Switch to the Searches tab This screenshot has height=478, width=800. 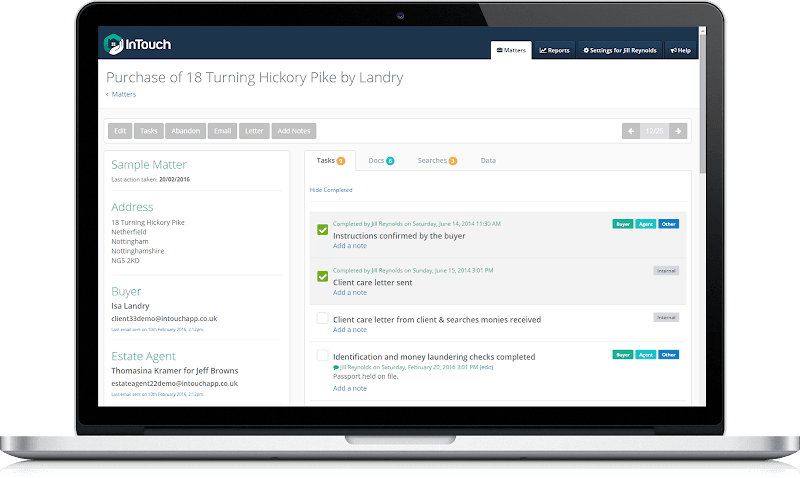437,161
